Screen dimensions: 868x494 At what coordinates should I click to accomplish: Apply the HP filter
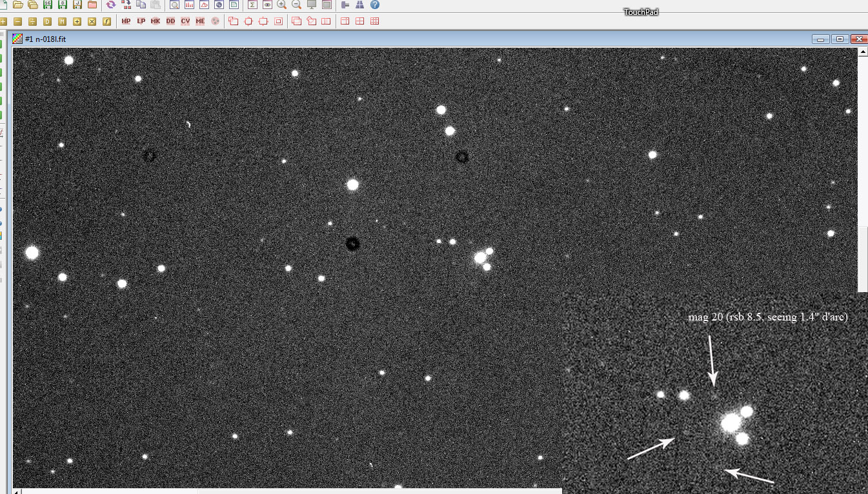click(126, 21)
